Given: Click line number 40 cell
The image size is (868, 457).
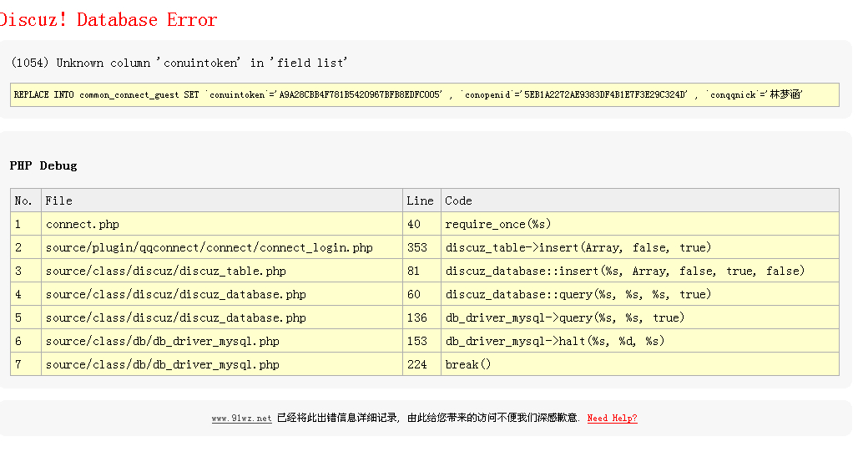Looking at the screenshot, I should tap(421, 224).
